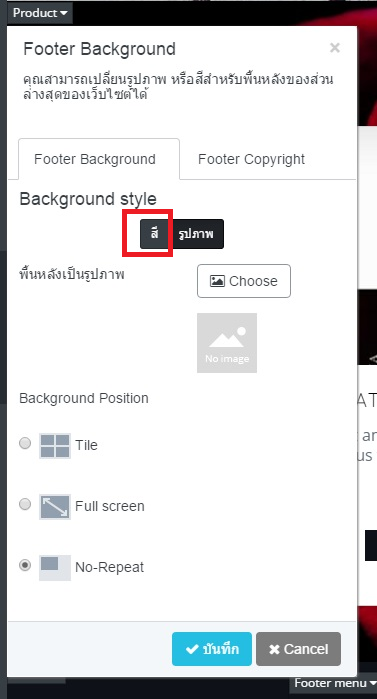Select the Full screen radio button
377x699 pixels.
tap(25, 504)
